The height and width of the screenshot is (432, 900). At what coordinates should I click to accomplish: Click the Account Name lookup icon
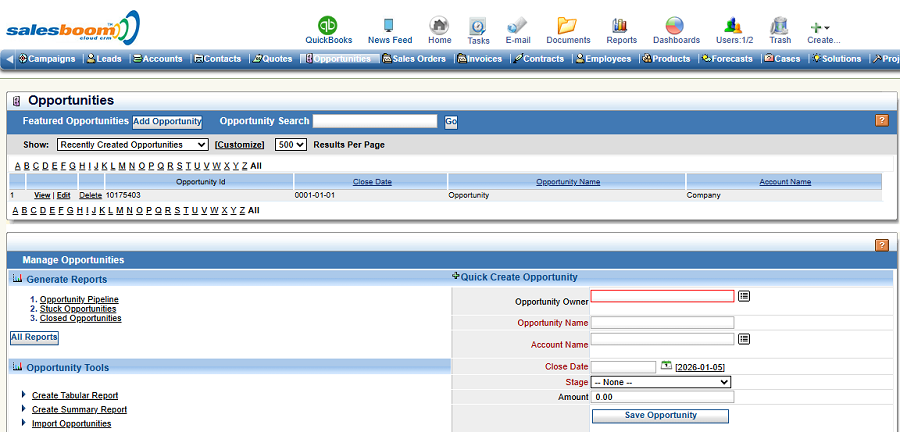744,339
